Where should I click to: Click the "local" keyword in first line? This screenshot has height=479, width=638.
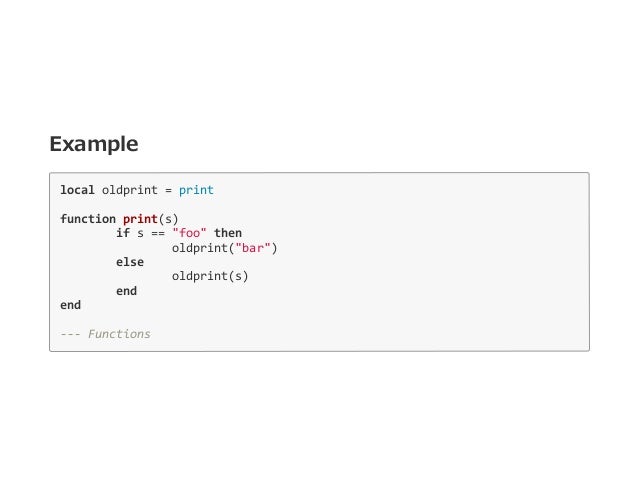pyautogui.click(x=77, y=189)
